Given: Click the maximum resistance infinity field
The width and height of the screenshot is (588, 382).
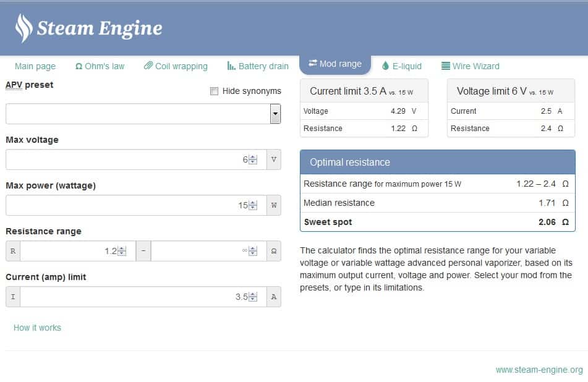Looking at the screenshot, I should [x=198, y=251].
